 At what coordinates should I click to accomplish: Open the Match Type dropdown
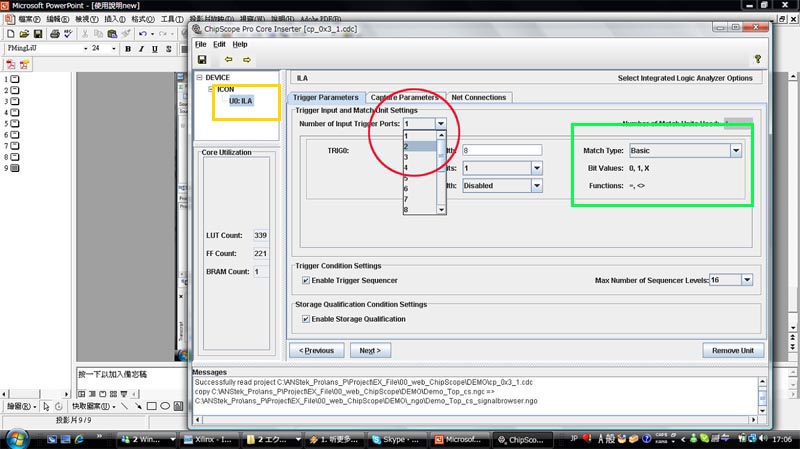736,151
